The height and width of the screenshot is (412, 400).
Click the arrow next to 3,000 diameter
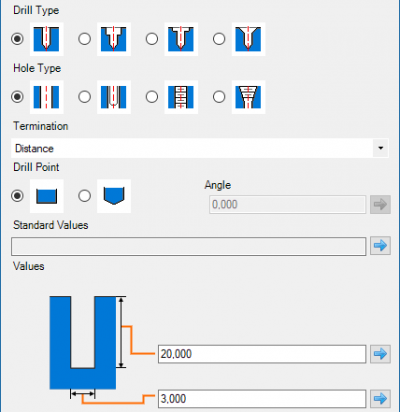click(x=380, y=398)
